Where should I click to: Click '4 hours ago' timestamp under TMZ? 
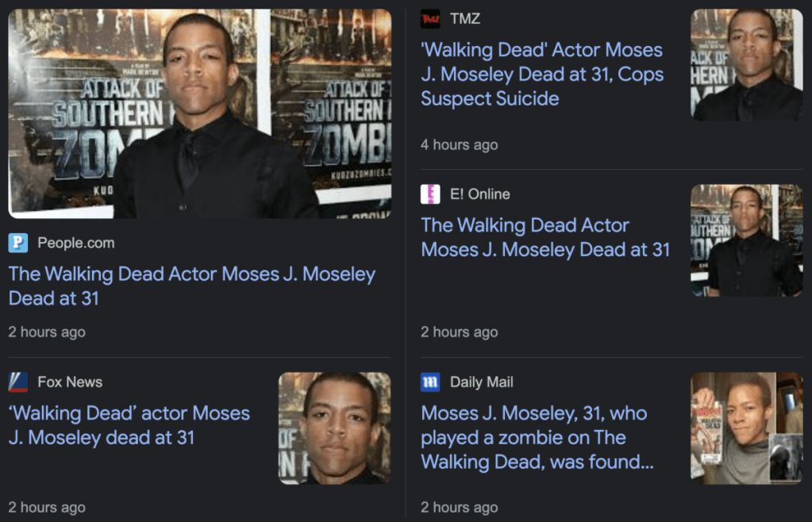[460, 144]
